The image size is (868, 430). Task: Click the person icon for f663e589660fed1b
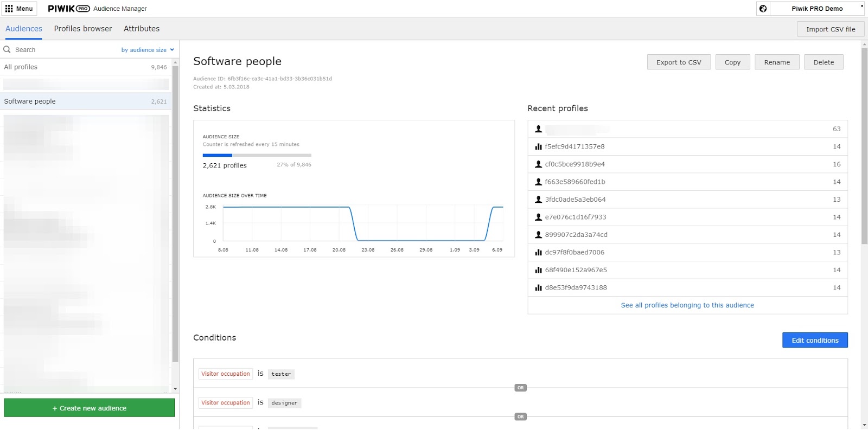pyautogui.click(x=538, y=182)
